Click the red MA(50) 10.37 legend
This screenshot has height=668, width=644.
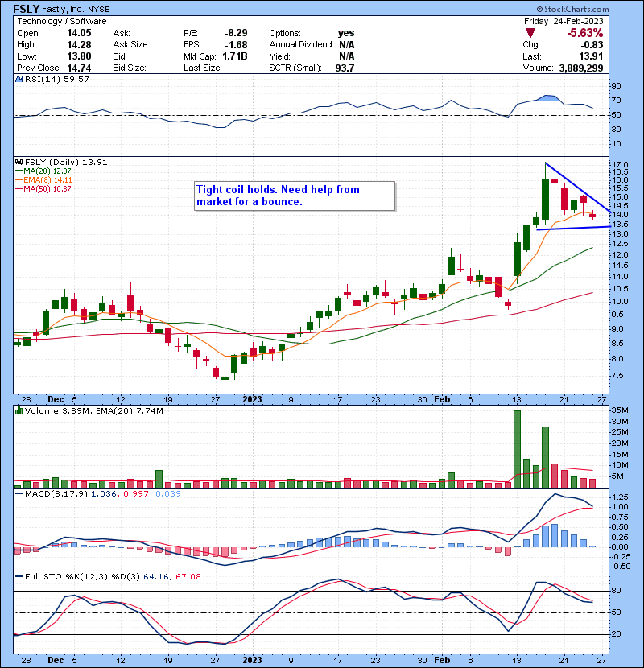point(43,188)
